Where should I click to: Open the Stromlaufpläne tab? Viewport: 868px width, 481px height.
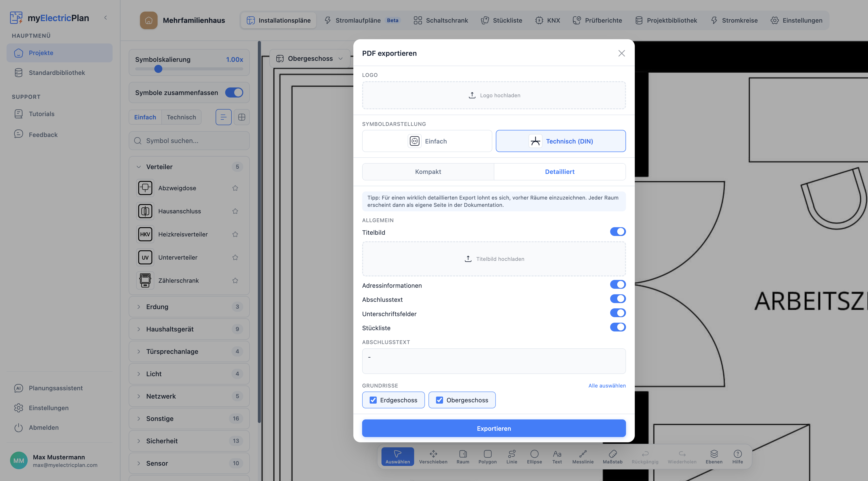pyautogui.click(x=362, y=20)
